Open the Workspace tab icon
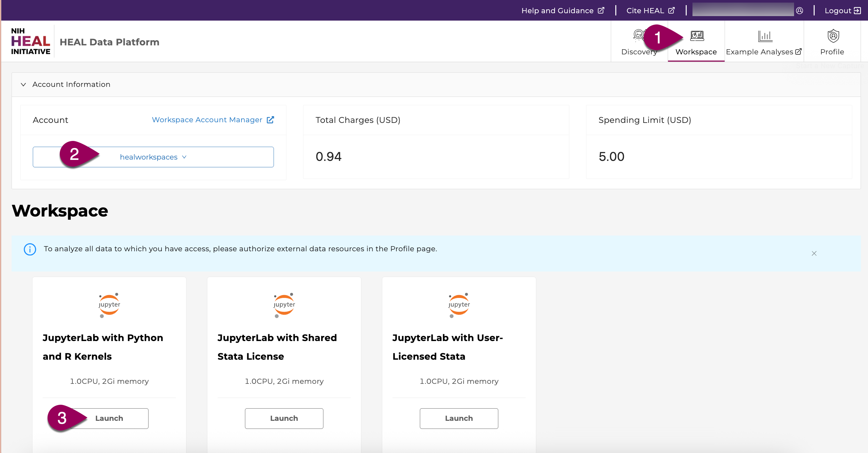The width and height of the screenshot is (868, 453). pyautogui.click(x=697, y=36)
